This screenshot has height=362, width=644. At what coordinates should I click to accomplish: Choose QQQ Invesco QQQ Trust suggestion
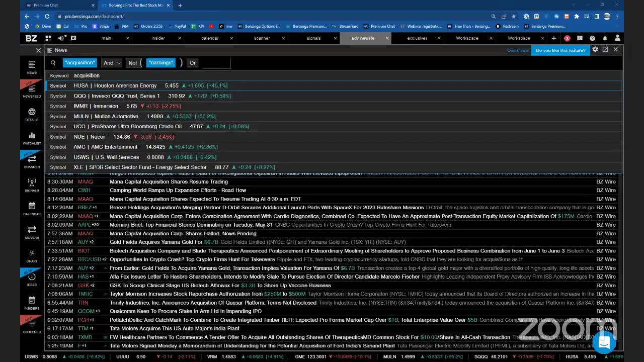[x=334, y=96]
